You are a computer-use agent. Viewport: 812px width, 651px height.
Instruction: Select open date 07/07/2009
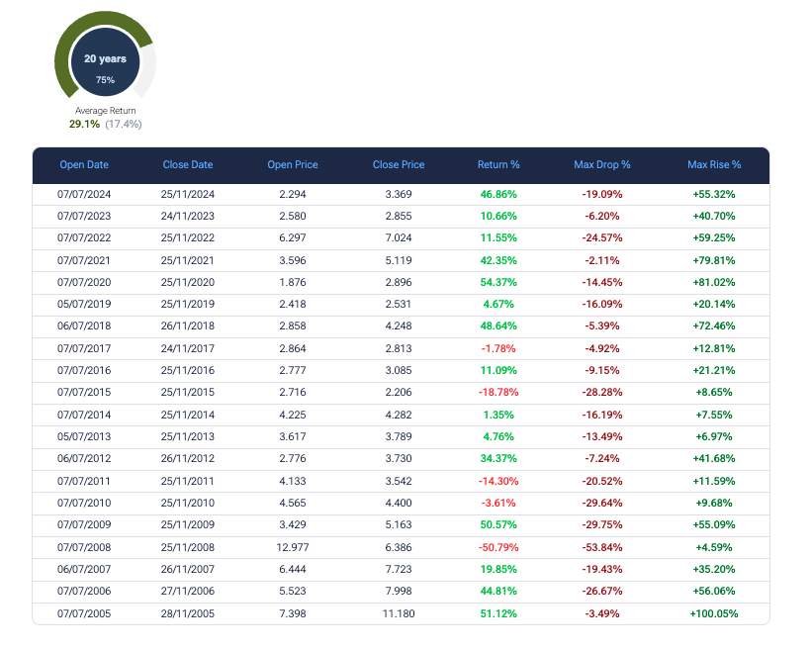pos(84,524)
